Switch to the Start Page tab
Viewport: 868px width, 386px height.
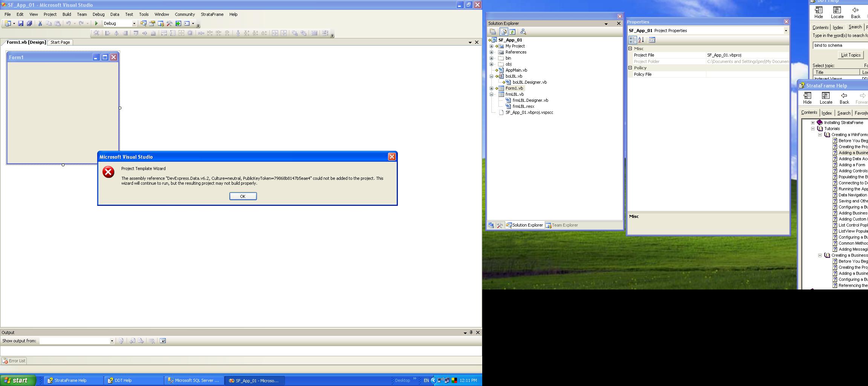60,42
